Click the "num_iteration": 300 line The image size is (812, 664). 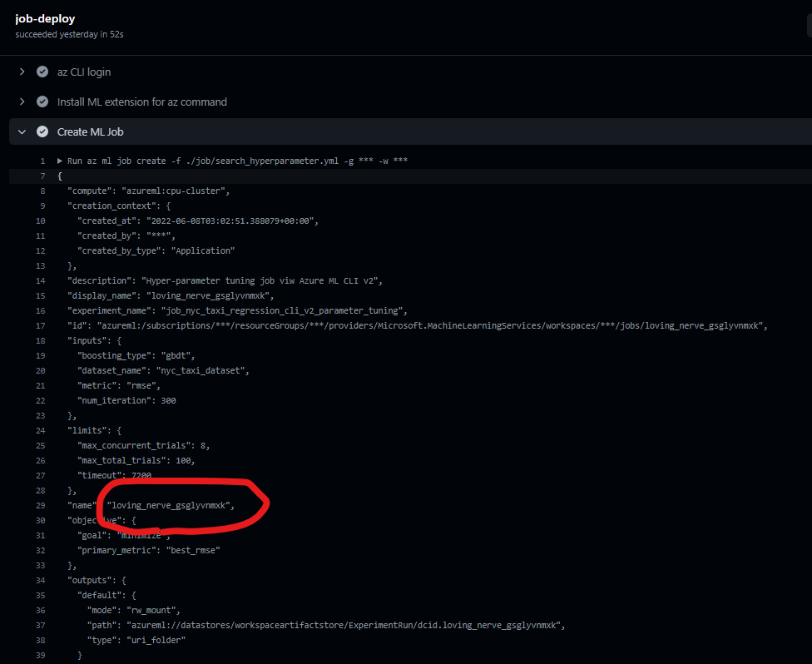[126, 401]
